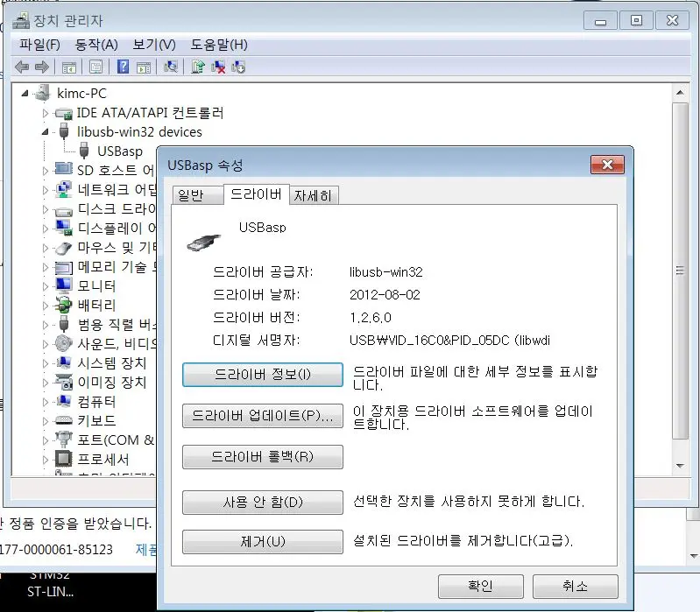Click the 사운드, 비디오 category icon
The height and width of the screenshot is (612, 700).
(63, 343)
